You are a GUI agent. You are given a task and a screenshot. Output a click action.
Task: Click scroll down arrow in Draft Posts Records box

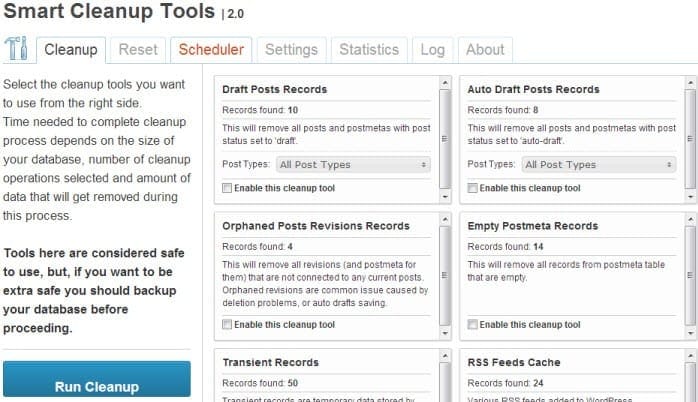(445, 196)
